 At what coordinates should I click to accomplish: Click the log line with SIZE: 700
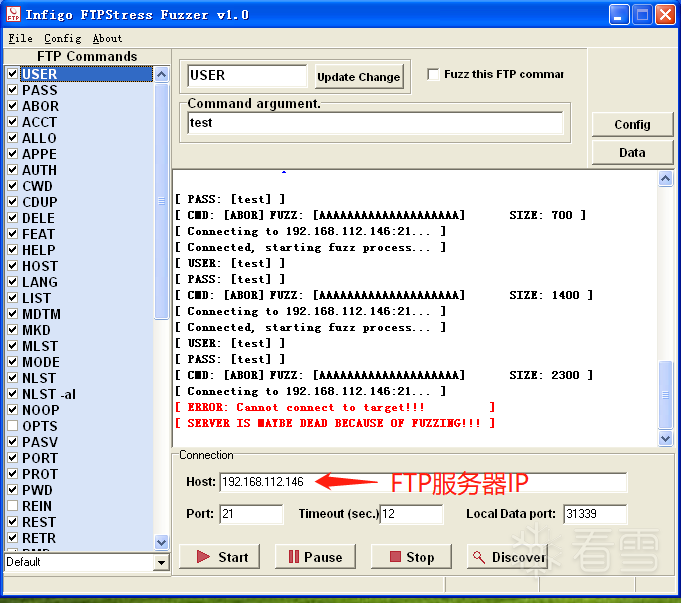(x=380, y=215)
